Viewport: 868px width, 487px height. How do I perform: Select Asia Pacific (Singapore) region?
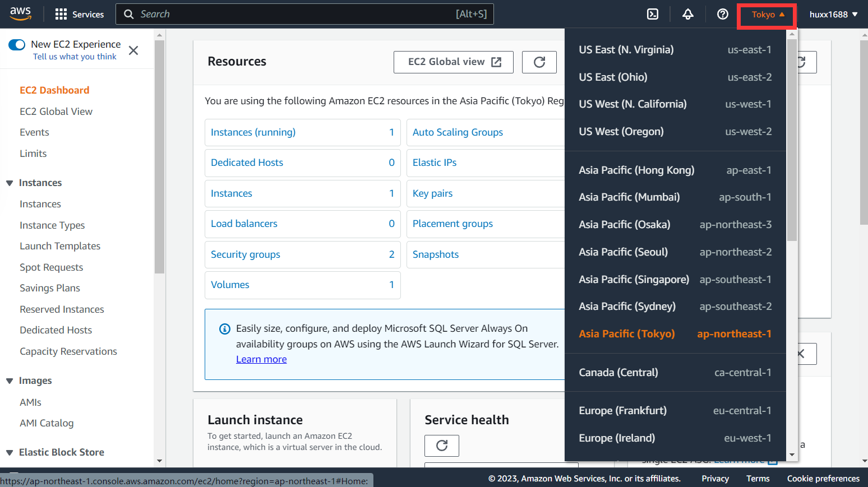point(675,280)
